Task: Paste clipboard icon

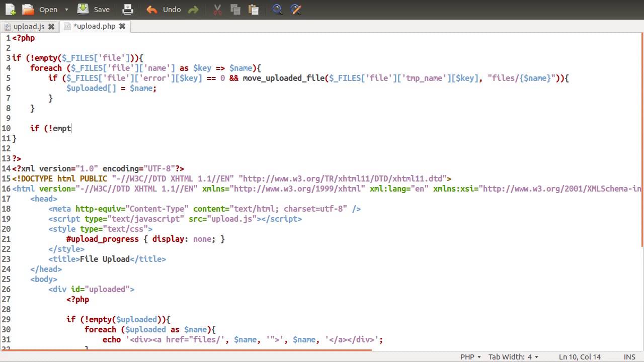Action: coord(254,9)
